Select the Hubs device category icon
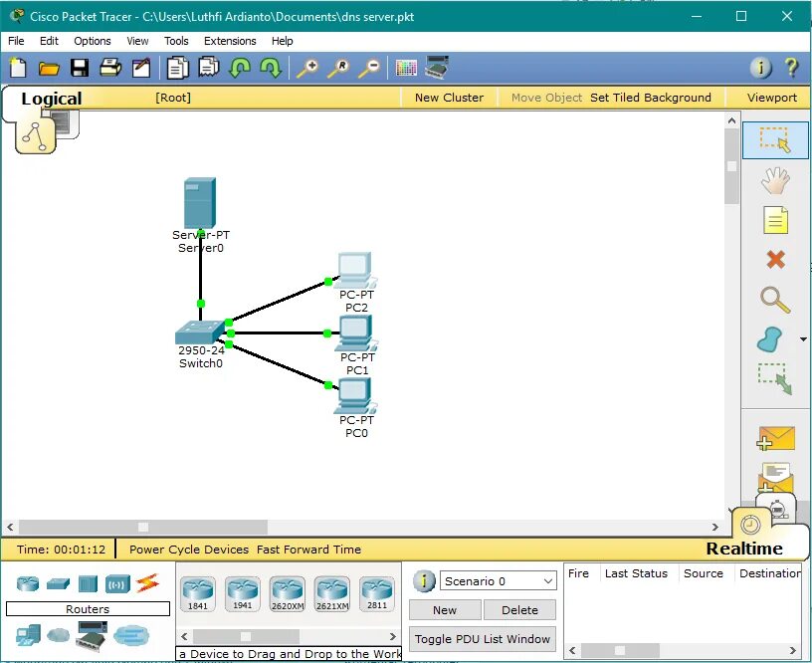The image size is (812, 663). pyautogui.click(x=88, y=583)
